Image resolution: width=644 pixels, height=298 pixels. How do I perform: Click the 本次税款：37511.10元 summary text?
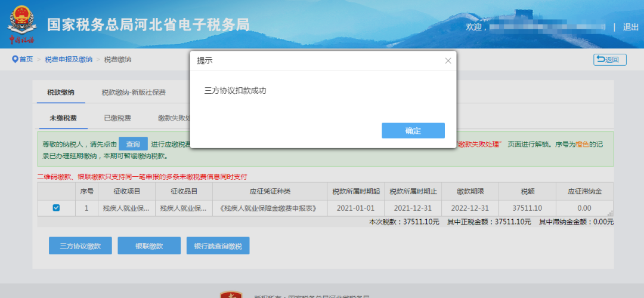click(x=404, y=222)
